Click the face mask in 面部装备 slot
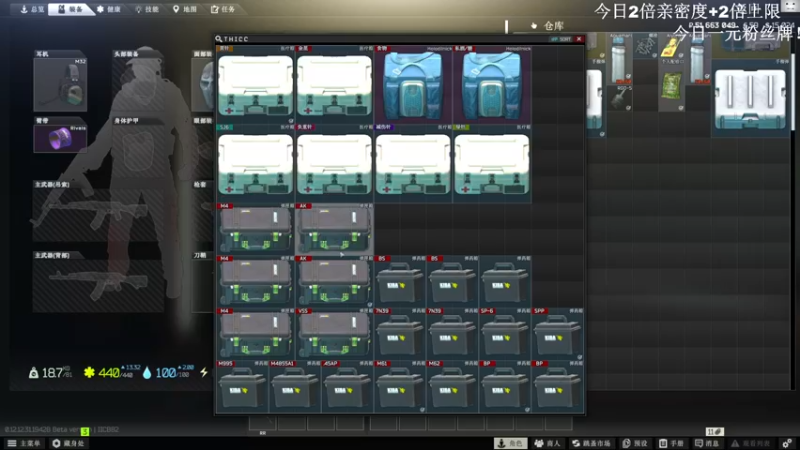 [203, 84]
